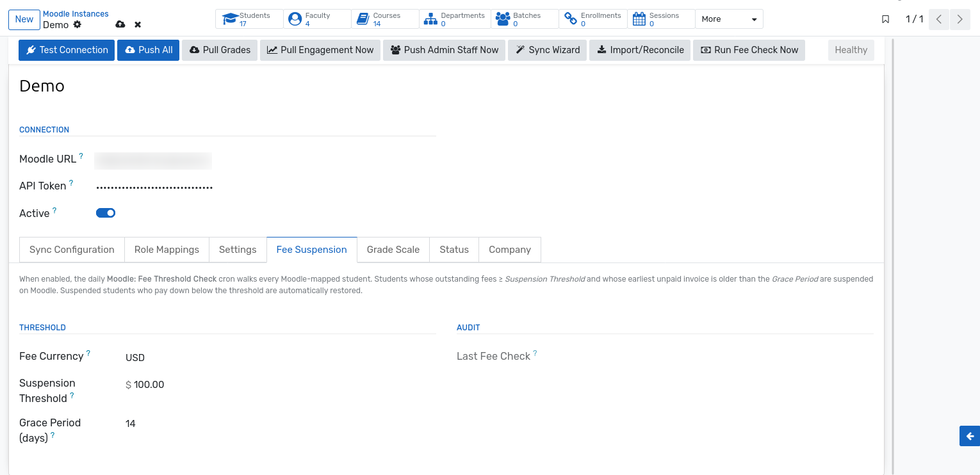Click the gear actions icon beside Demo
The width and height of the screenshot is (980, 475).
pos(78,24)
